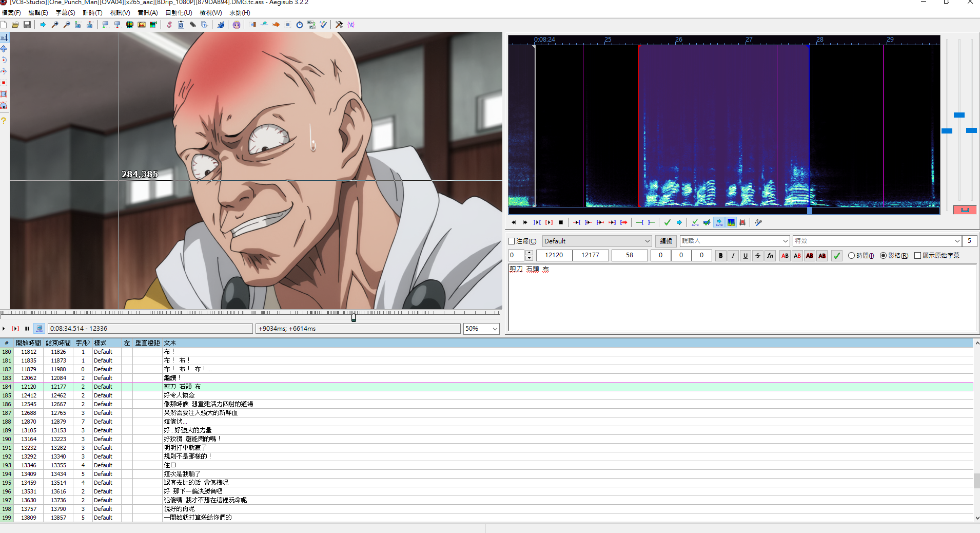Select the rectangle clip visual tool
Viewport: 980px width, 533px height.
point(4,94)
